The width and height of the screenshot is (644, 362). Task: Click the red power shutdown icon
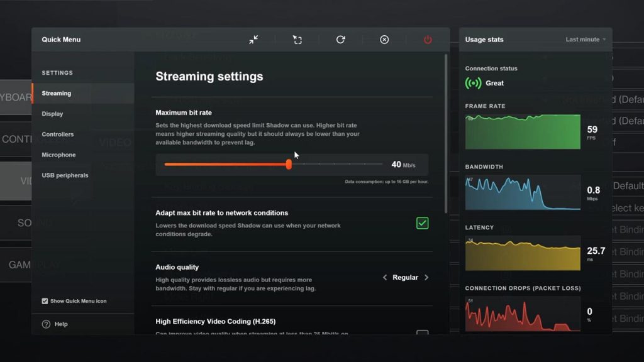tap(428, 40)
